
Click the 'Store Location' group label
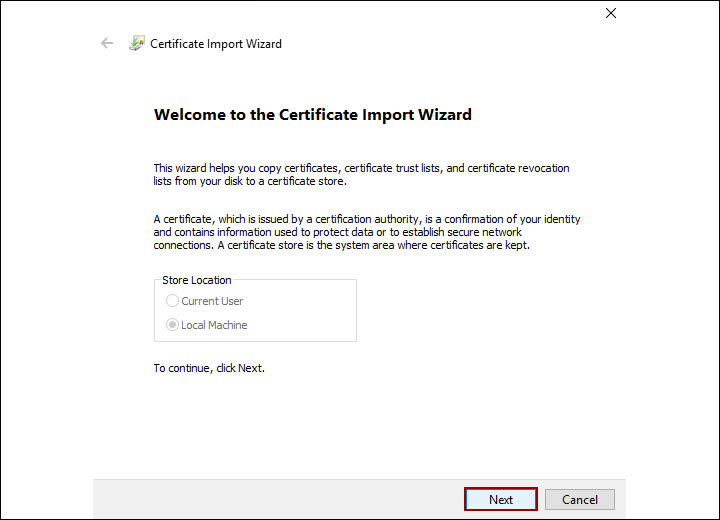pos(197,281)
